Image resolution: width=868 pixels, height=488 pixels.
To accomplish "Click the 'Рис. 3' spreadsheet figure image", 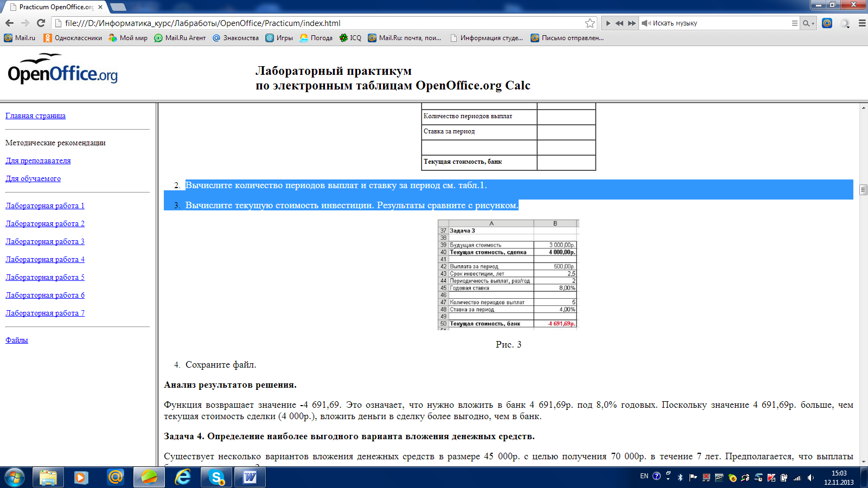I will point(508,274).
